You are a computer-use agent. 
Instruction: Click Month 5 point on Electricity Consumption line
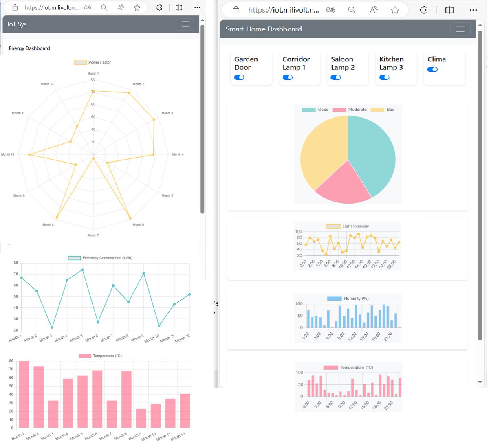(82, 270)
